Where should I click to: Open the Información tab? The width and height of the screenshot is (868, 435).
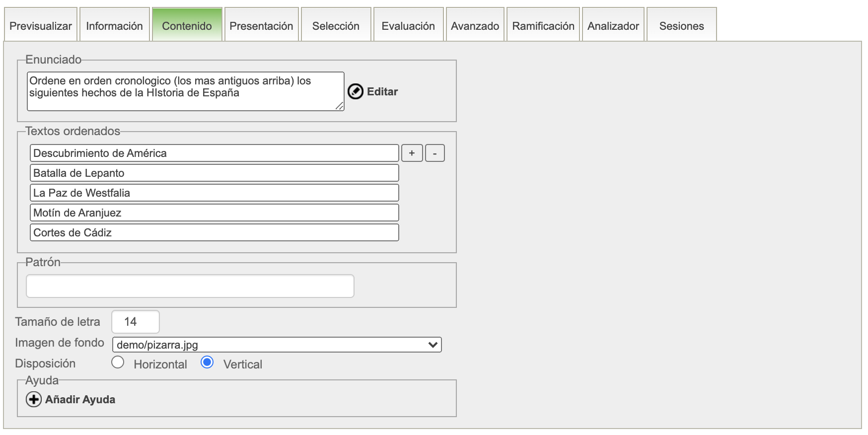point(114,26)
